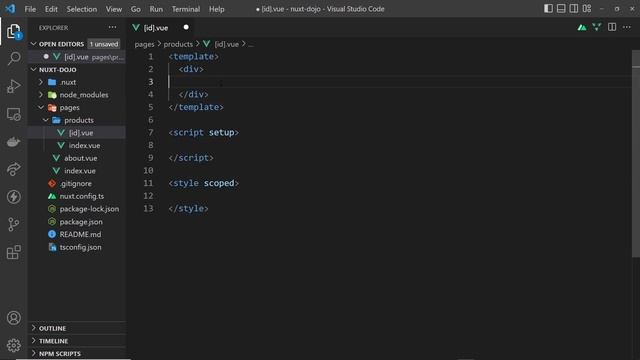Image resolution: width=640 pixels, height=360 pixels.
Task: Open the Thunder Client lightning icon
Action: 13,197
